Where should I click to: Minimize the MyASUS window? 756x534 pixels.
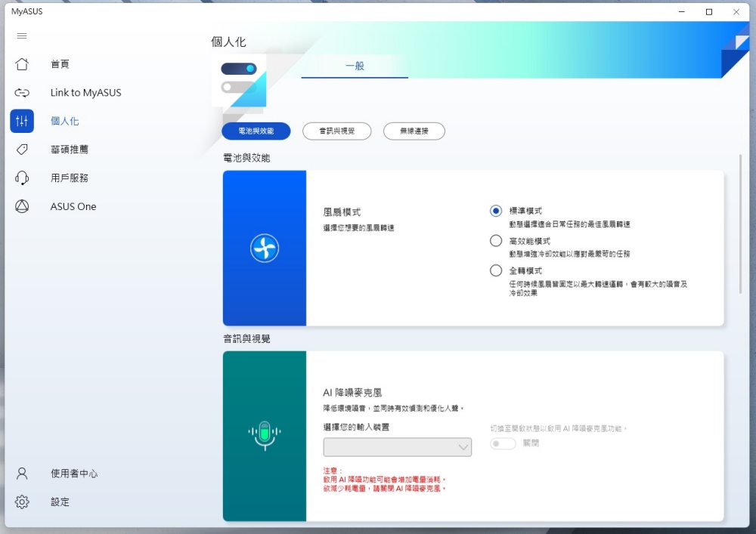point(682,12)
